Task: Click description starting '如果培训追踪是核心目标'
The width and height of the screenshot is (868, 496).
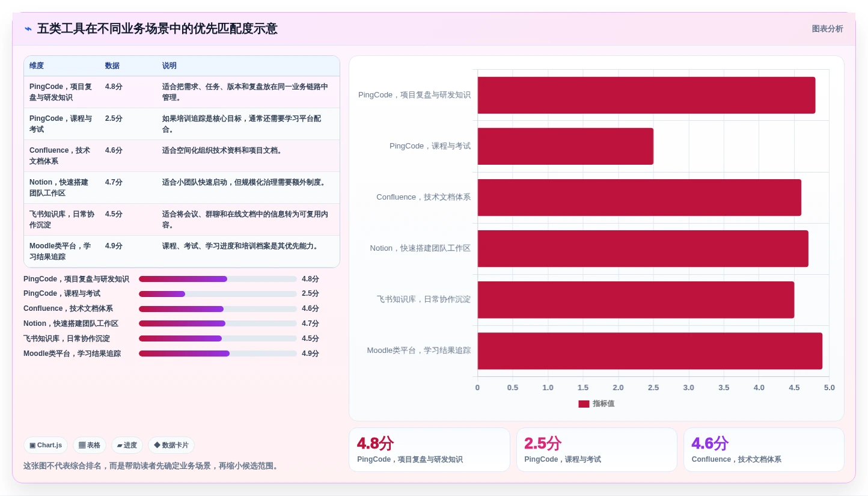Action: click(x=242, y=124)
